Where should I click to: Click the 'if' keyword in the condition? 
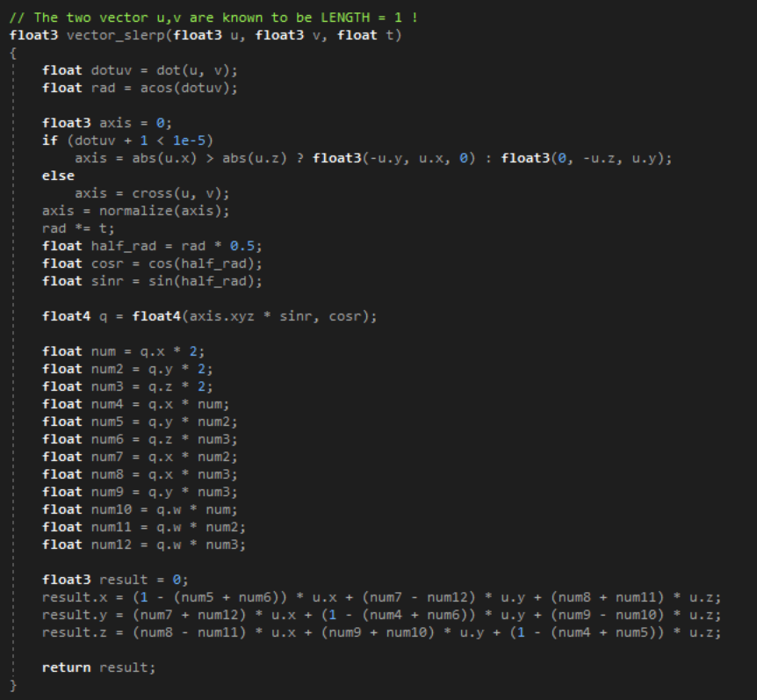point(50,141)
